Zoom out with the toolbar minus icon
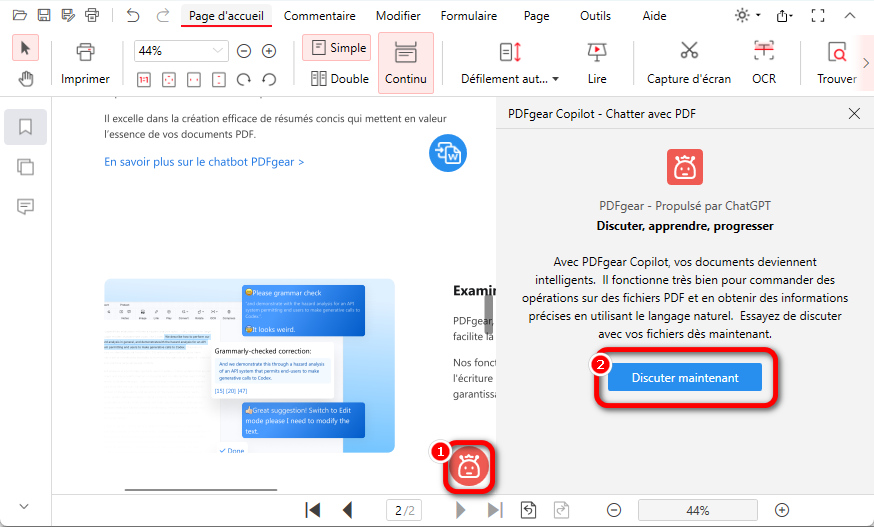 244,51
